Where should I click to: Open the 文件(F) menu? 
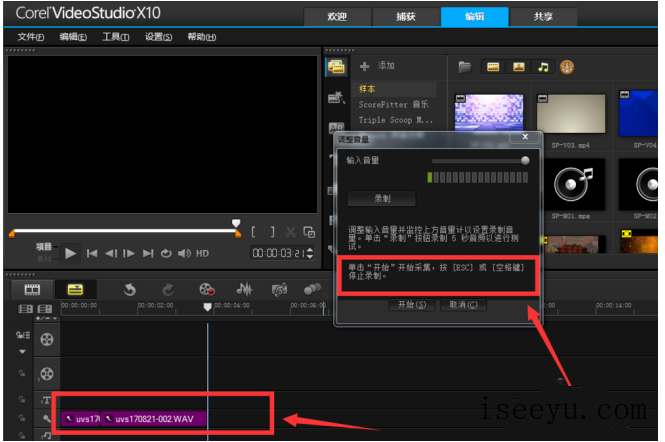coord(30,37)
